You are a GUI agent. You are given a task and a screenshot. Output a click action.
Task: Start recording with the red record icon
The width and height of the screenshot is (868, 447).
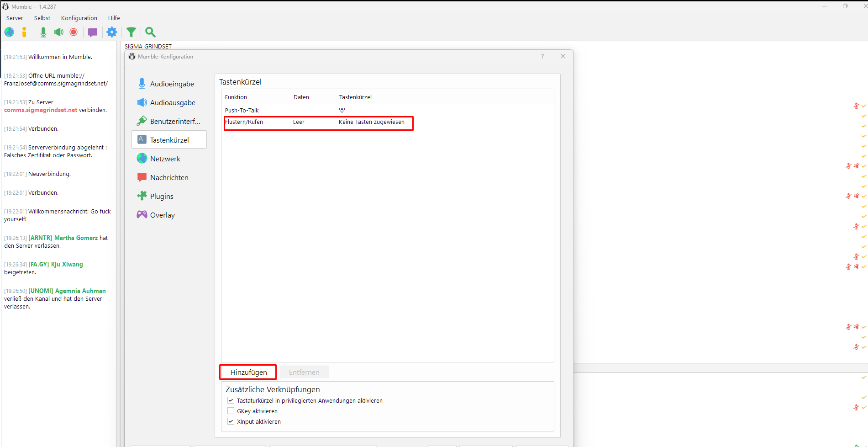(x=74, y=32)
